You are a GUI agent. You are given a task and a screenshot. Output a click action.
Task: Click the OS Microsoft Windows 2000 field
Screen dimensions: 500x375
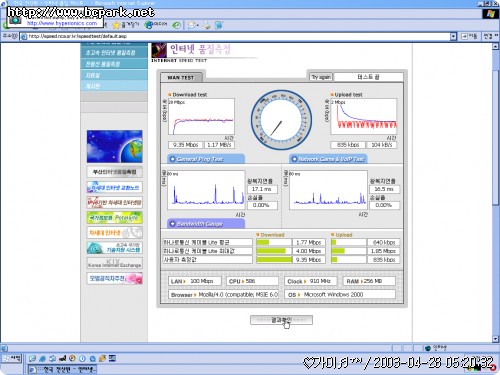[x=340, y=295]
